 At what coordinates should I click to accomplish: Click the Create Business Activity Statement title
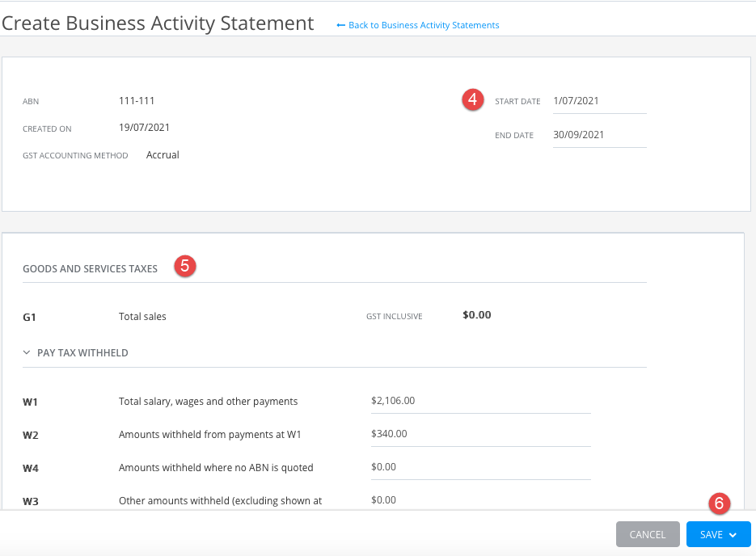[158, 23]
